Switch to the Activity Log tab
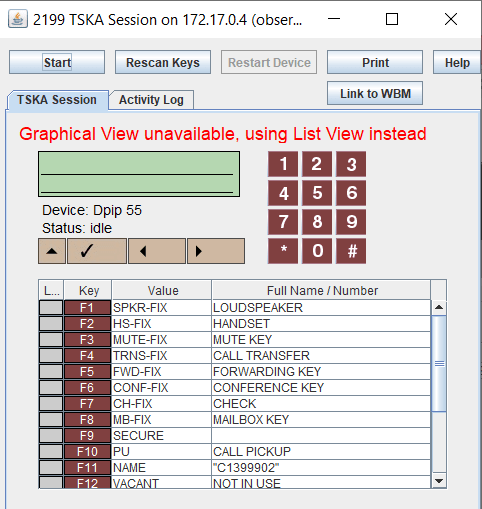The height and width of the screenshot is (509, 482). click(x=152, y=100)
